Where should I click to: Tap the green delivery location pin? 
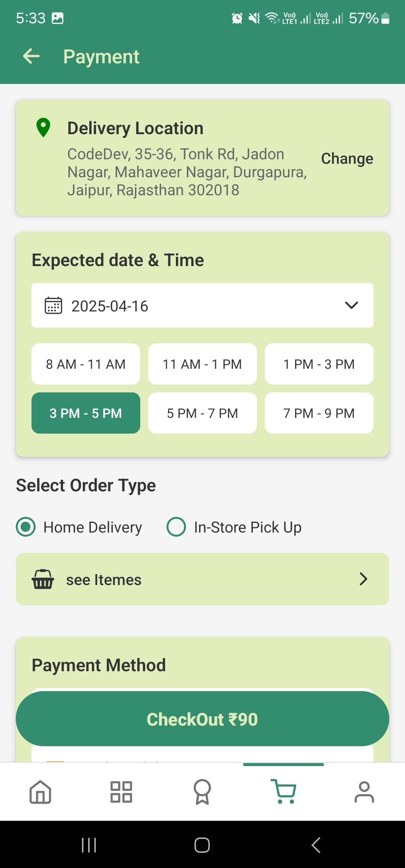(x=43, y=128)
